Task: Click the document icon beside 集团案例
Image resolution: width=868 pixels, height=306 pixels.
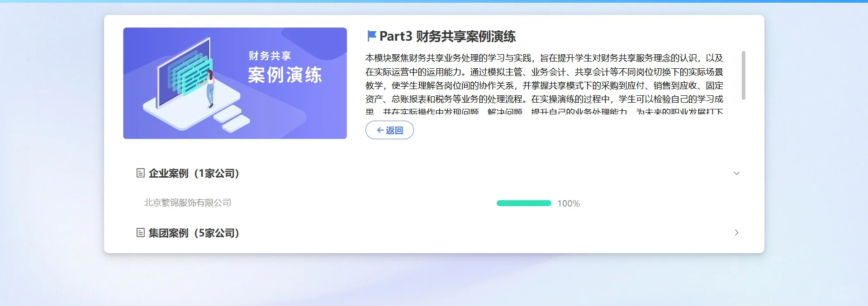Action: [x=140, y=233]
